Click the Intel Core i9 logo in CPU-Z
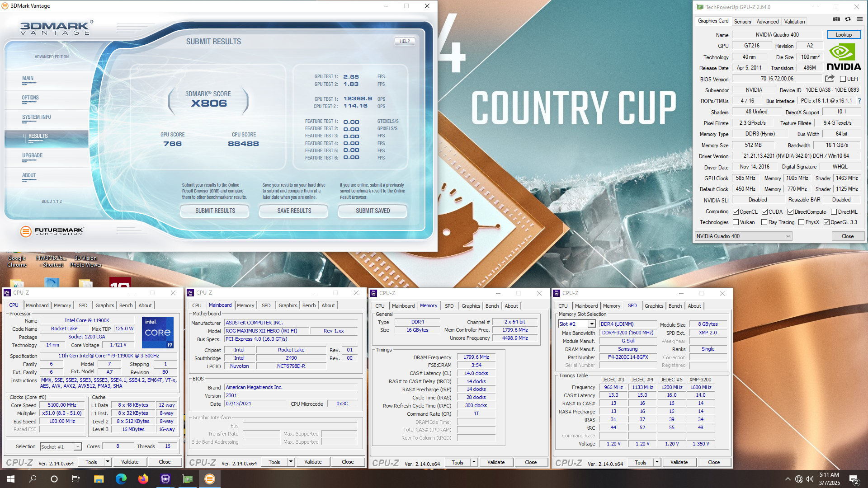The image size is (868, 488). [x=158, y=333]
